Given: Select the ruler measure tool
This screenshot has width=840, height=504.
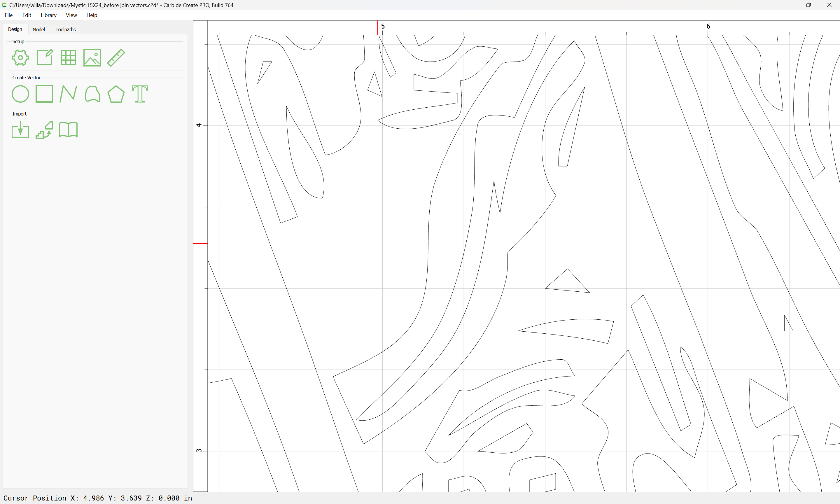Looking at the screenshot, I should [116, 57].
